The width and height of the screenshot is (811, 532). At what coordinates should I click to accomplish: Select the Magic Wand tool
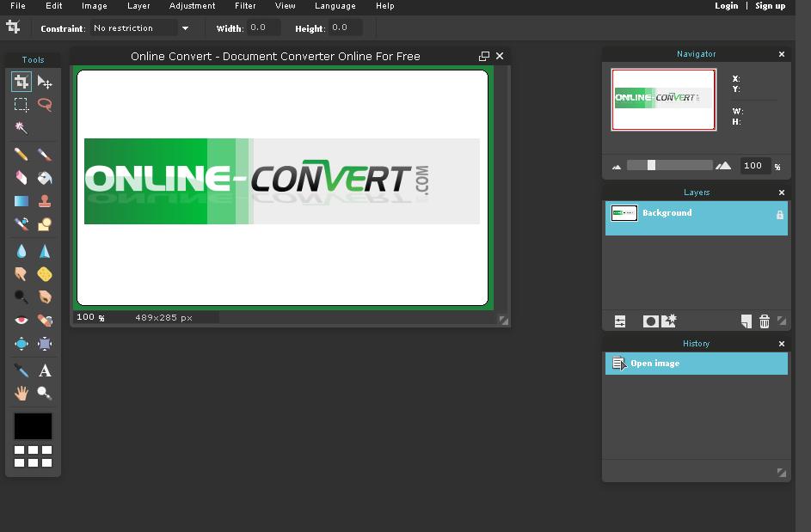click(22, 127)
